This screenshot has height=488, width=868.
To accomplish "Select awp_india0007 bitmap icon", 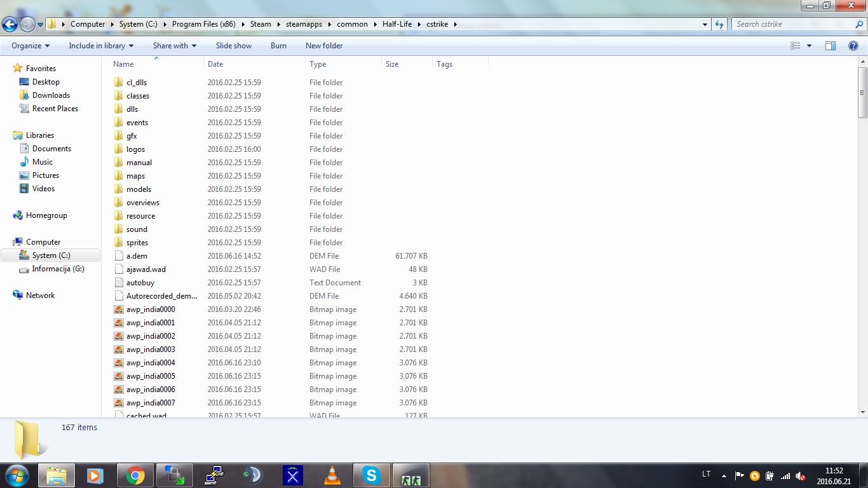I will pos(119,403).
